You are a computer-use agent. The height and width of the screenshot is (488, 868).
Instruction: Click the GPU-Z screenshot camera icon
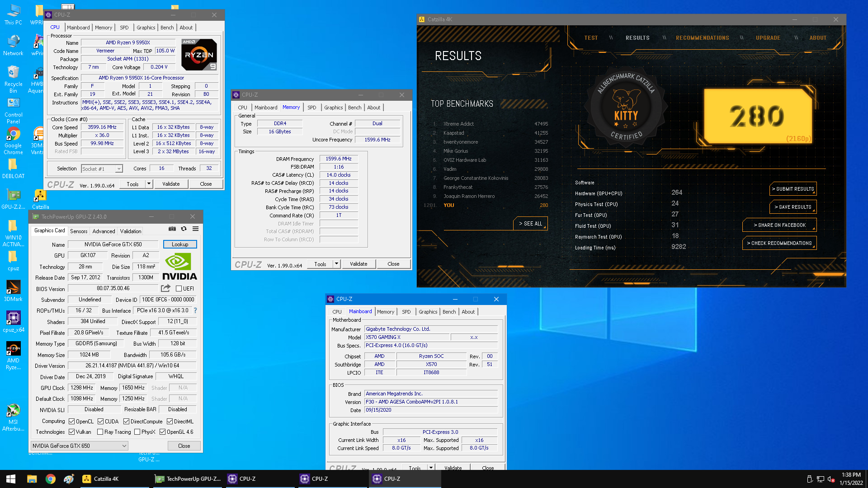[x=172, y=229]
